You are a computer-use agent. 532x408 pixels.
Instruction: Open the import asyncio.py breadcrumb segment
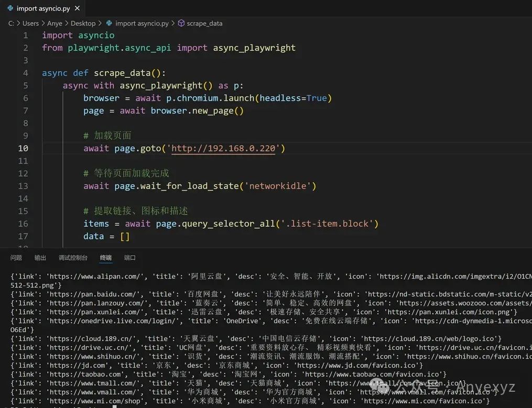click(142, 24)
